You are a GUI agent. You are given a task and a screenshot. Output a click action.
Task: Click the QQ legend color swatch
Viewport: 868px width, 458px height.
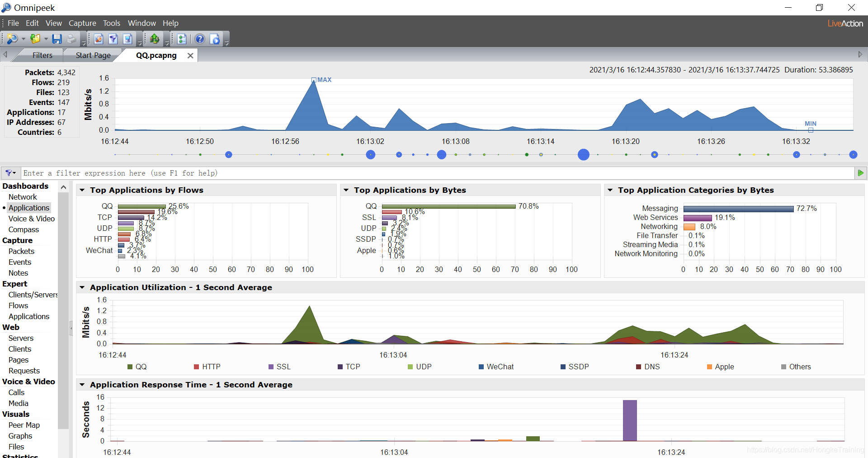click(130, 367)
